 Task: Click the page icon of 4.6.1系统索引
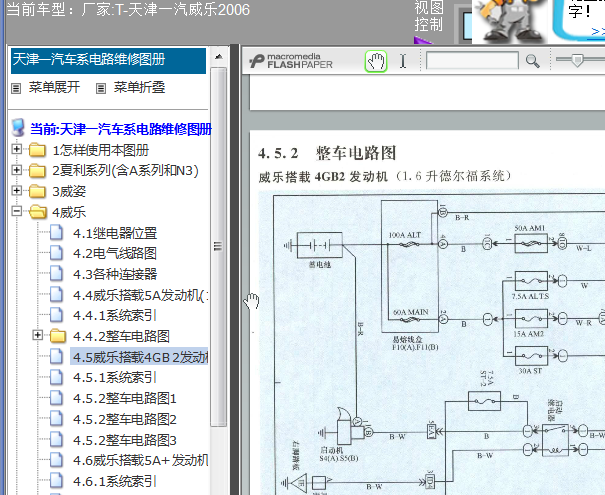click(x=56, y=481)
